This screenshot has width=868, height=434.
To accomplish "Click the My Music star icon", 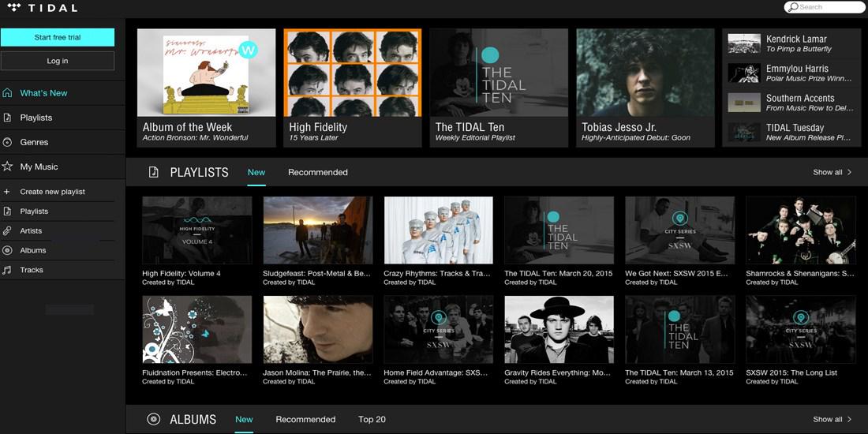I will pyautogui.click(x=7, y=166).
